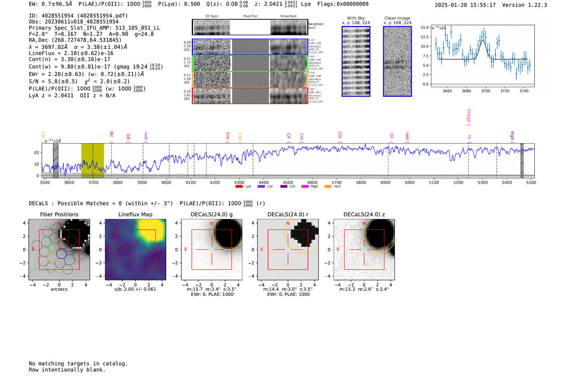Image resolution: width=576 pixels, height=392 pixels.
Task: Click the ID: 4028551954 line
Action: (x=78, y=16)
